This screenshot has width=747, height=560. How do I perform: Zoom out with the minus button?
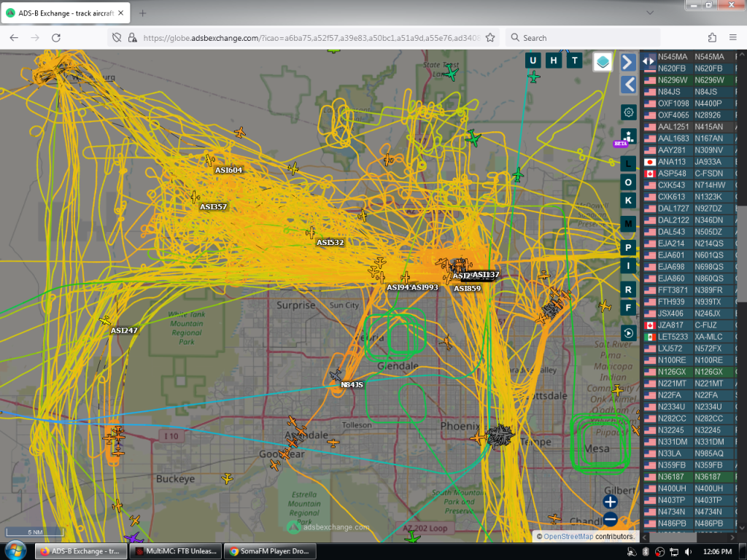click(611, 519)
